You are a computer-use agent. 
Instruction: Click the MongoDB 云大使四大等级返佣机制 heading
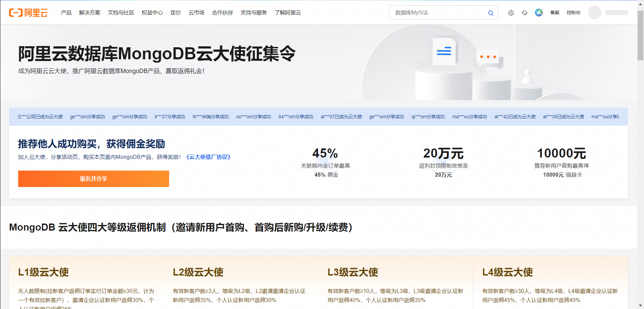point(181,227)
